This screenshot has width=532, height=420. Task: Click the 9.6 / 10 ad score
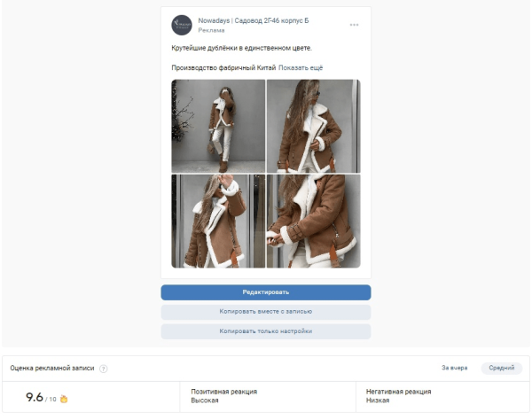[x=41, y=397]
